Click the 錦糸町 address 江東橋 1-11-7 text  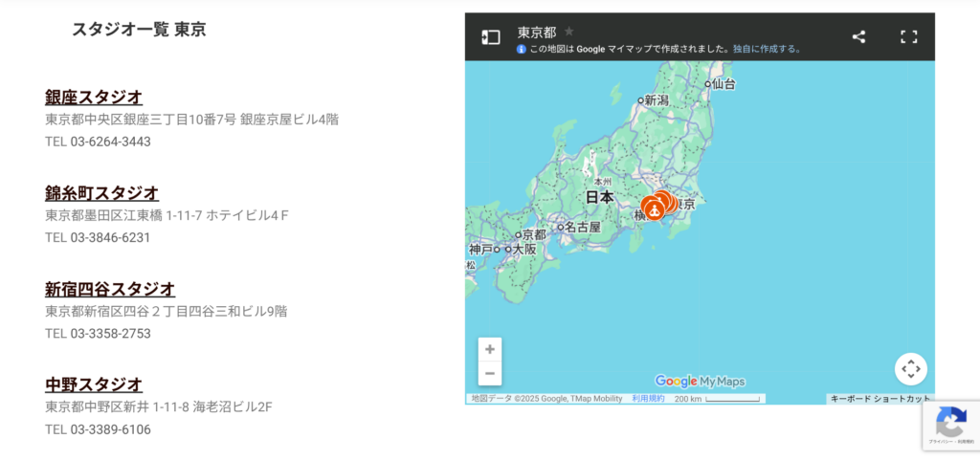point(167,216)
